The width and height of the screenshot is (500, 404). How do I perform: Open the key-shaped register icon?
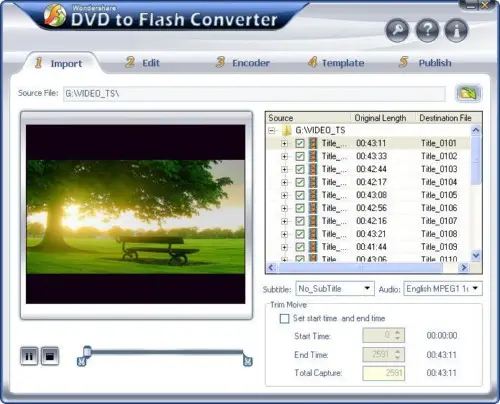tap(397, 31)
